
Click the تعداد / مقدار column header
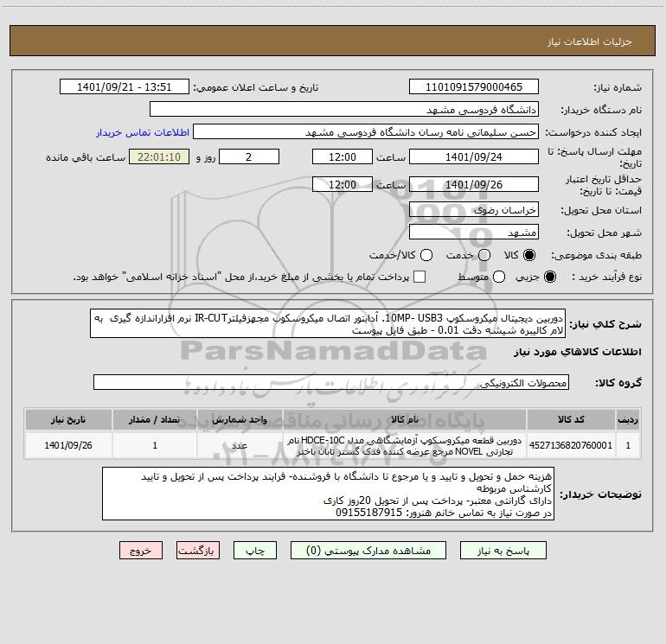[155, 420]
